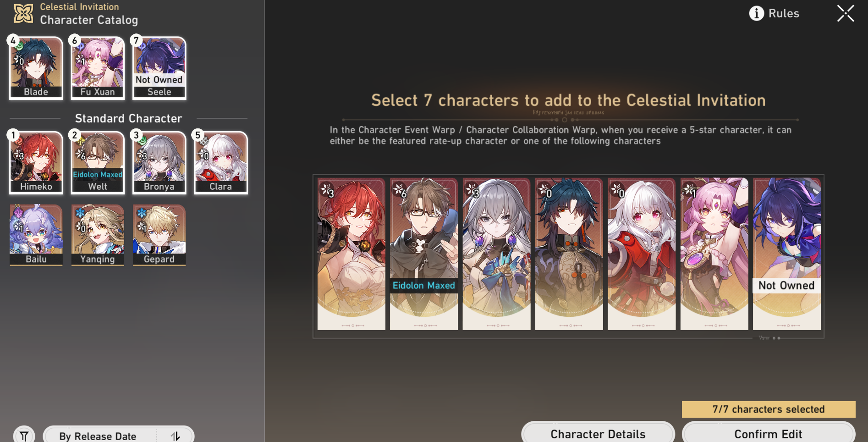Confirm the edit with Confirm Edit
This screenshot has height=442, width=868.
769,433
